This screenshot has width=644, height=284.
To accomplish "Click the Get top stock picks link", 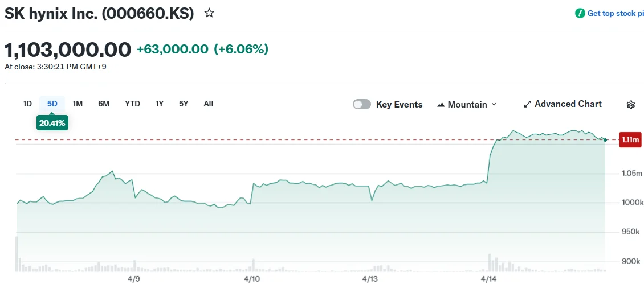I will pos(615,13).
